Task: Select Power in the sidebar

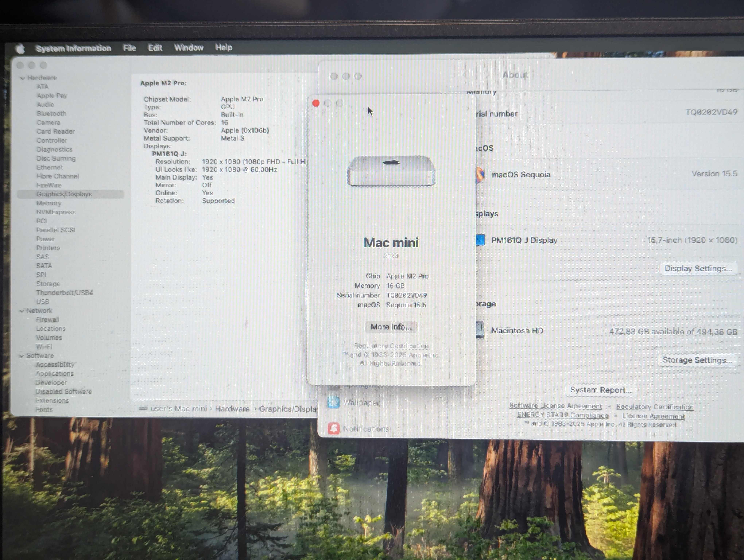Action: 45,239
